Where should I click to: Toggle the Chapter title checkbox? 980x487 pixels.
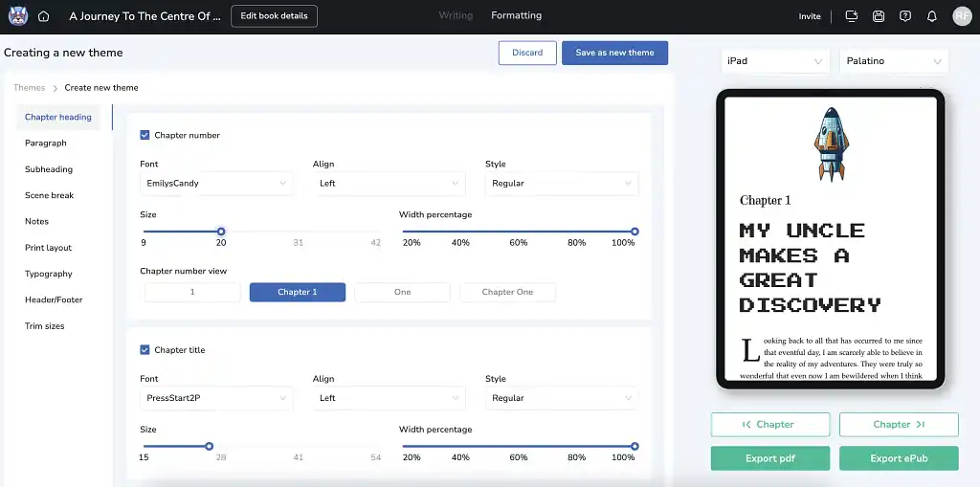pos(145,350)
